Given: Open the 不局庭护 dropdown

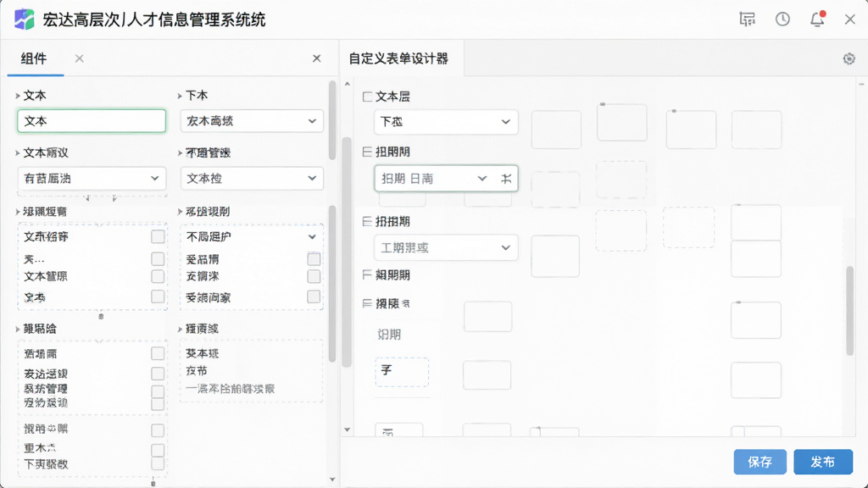Looking at the screenshot, I should tap(252, 237).
